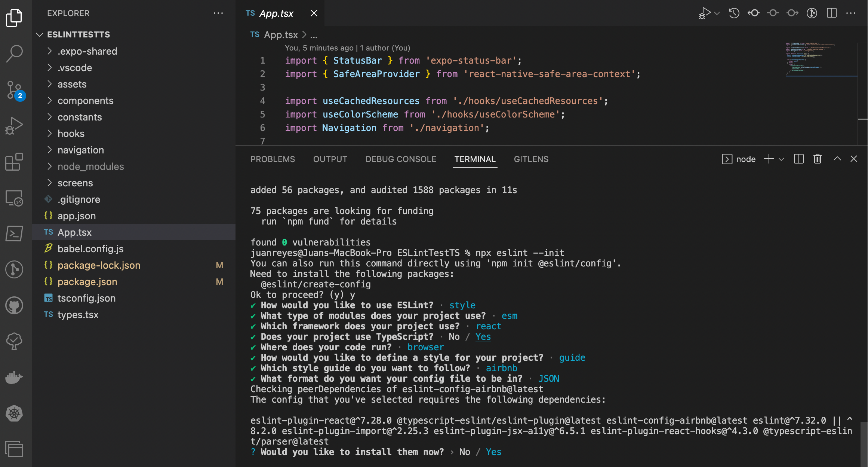This screenshot has width=868, height=467.
Task: Expand the constants folder
Action: (134, 117)
